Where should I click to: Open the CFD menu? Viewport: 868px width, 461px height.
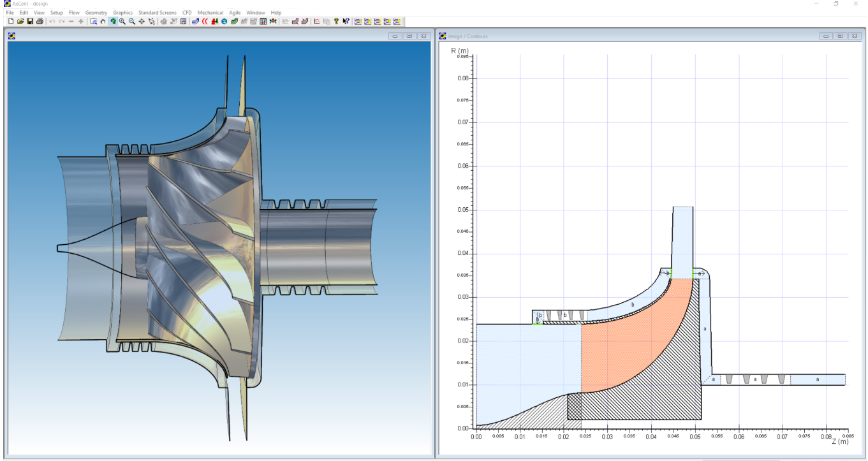click(187, 13)
